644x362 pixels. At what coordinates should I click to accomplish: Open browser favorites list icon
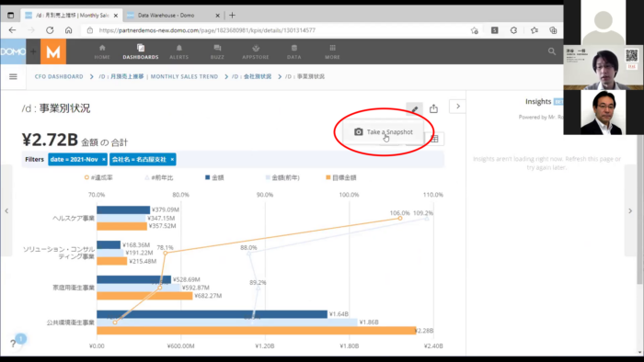coord(534,30)
